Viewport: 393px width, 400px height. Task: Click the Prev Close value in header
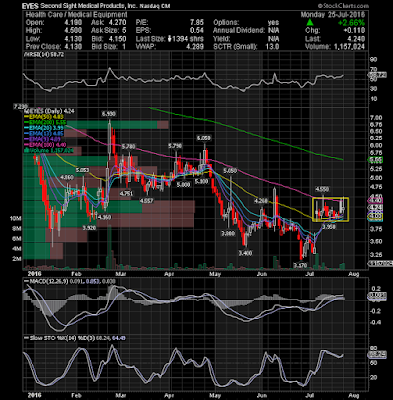tap(72, 47)
